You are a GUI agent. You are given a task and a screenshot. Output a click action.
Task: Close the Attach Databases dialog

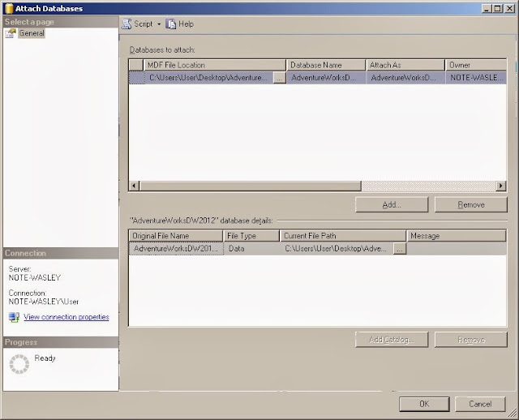(510, 9)
